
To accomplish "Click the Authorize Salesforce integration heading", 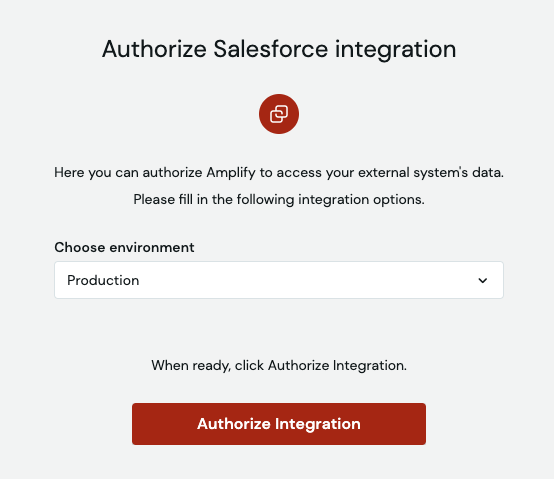I will coord(279,49).
